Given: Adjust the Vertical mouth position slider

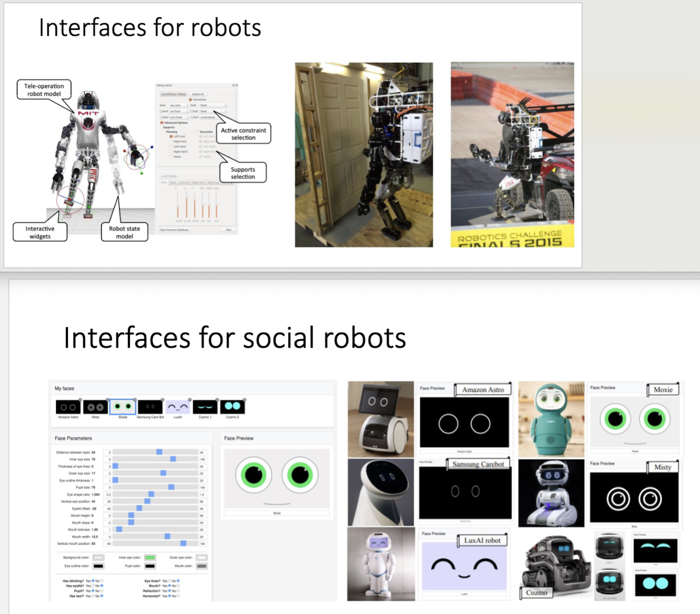Looking at the screenshot, I should pos(155,543).
